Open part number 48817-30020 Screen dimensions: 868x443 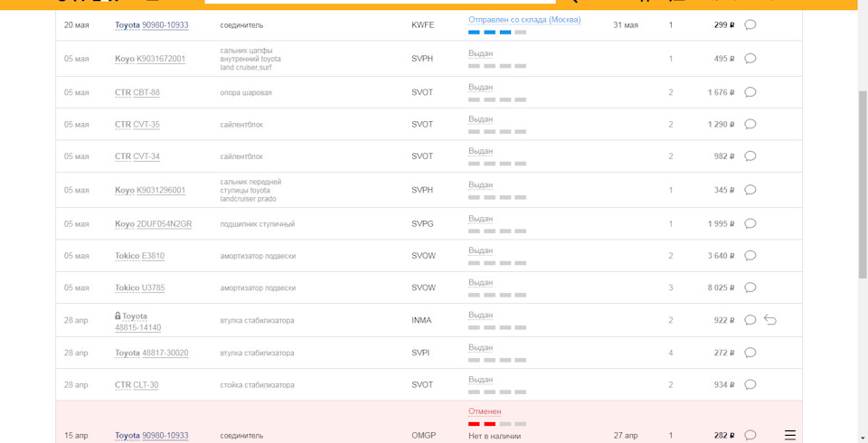[x=165, y=353]
